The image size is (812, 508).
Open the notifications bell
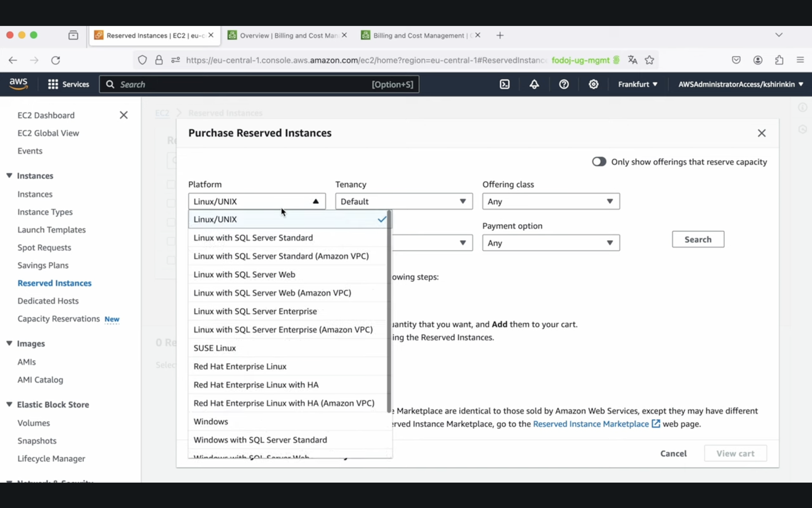click(534, 84)
